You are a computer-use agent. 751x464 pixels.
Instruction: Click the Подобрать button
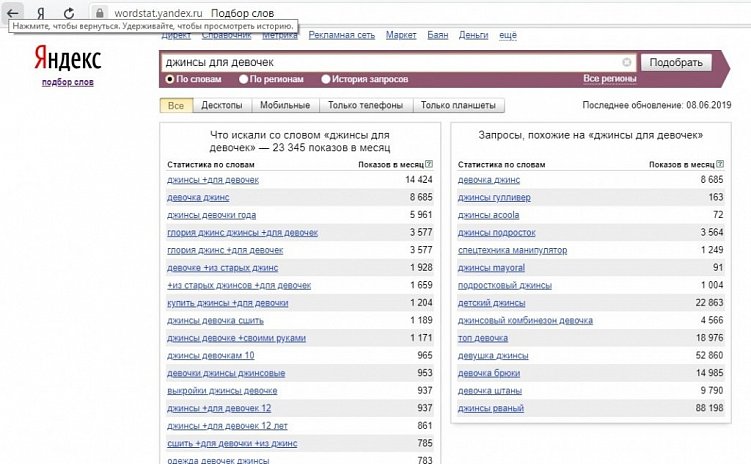676,62
